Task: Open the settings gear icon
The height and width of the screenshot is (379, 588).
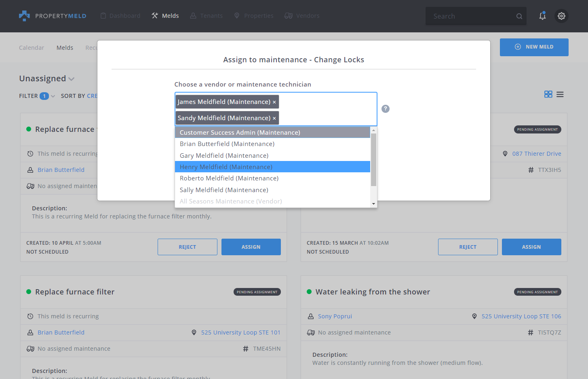Action: [561, 16]
